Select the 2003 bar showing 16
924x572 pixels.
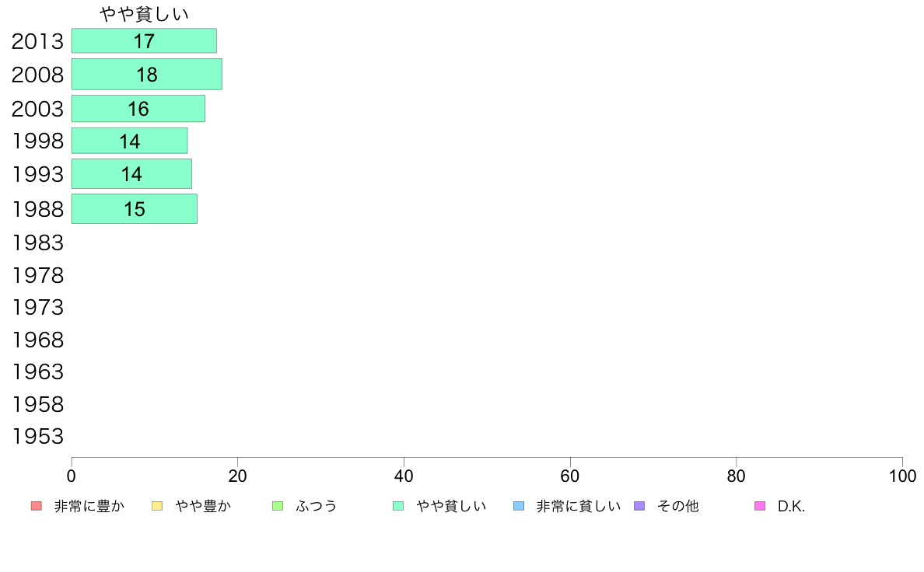tap(138, 108)
